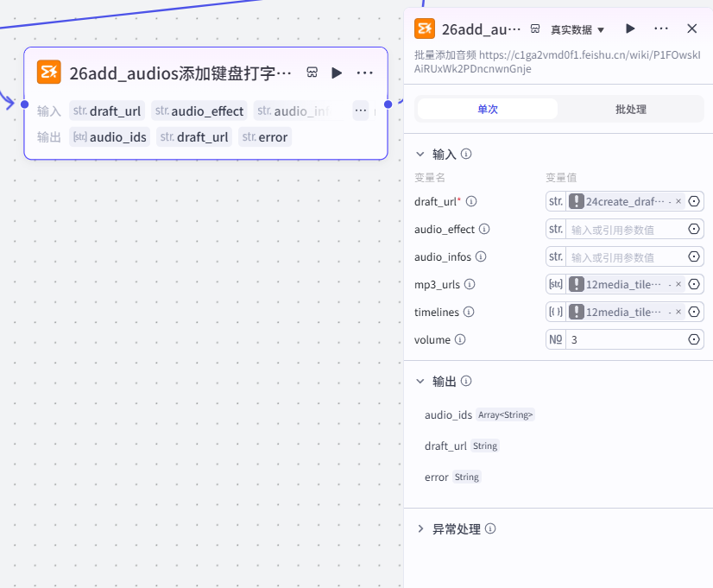Image resolution: width=713 pixels, height=588 pixels.
Task: Click the error String output row
Action: [x=452, y=477]
